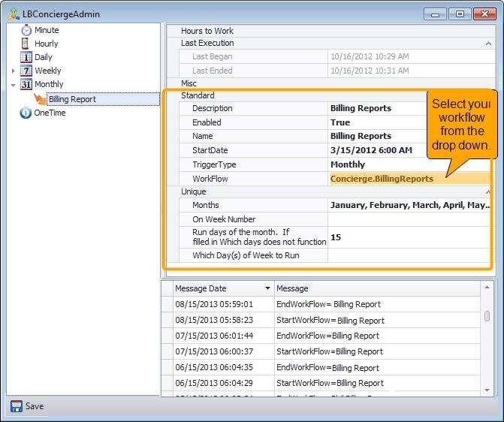Screen dimensions: 504x422
Task: Collapse the Monthly tree node
Action: point(14,85)
